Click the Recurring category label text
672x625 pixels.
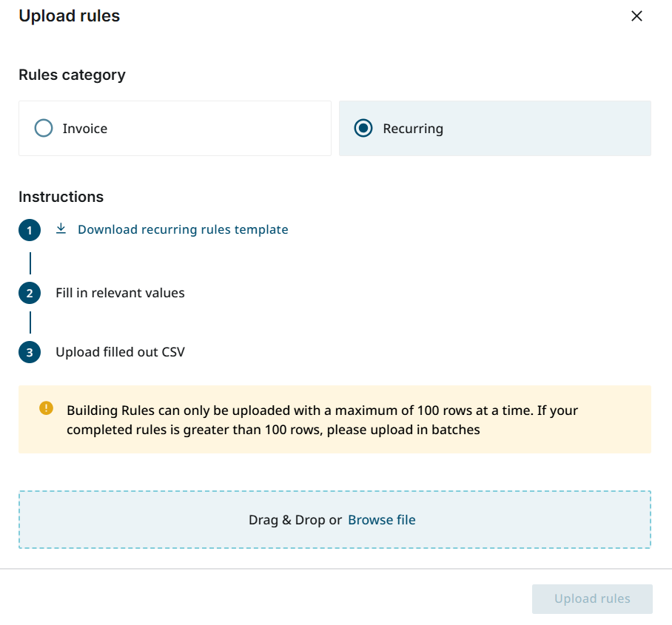point(413,129)
